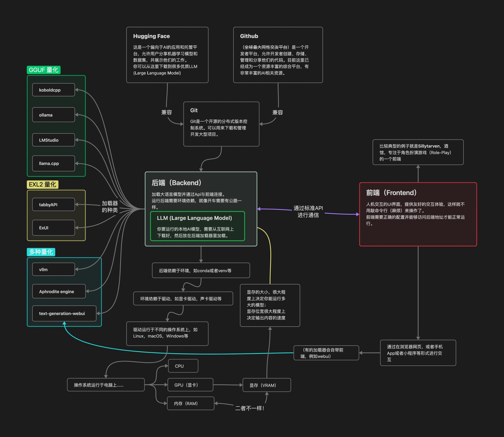This screenshot has width=504, height=437.
Task: Click the 操作系统运行于电脑上 node
Action: tap(106, 385)
